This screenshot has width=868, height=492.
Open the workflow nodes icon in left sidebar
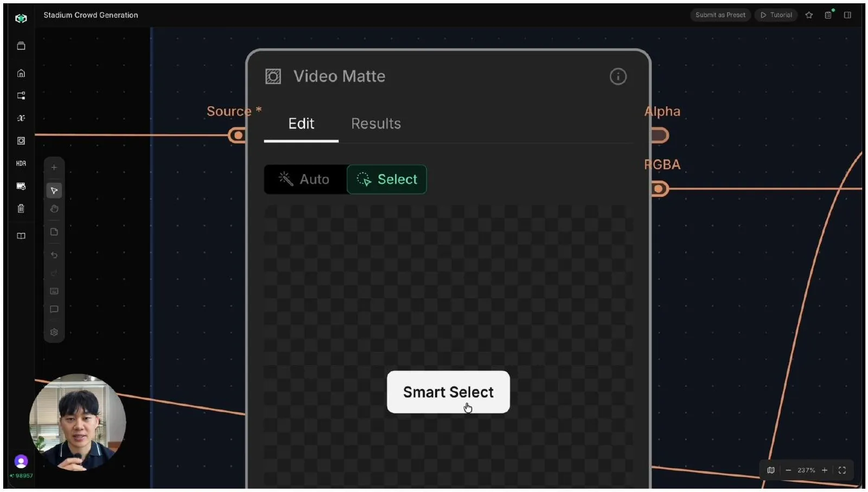click(x=21, y=96)
